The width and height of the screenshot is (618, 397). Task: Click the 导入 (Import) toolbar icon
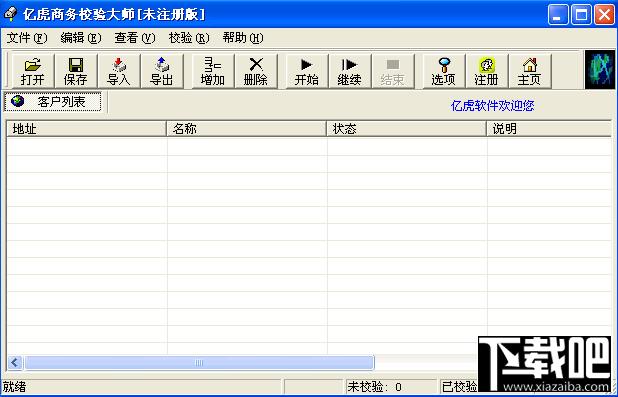pyautogui.click(x=119, y=71)
